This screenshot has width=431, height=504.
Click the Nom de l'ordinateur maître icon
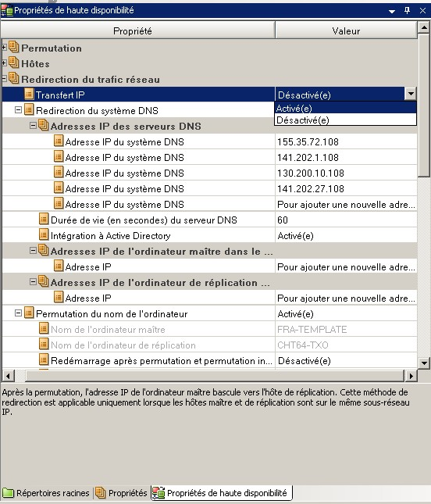[44, 328]
